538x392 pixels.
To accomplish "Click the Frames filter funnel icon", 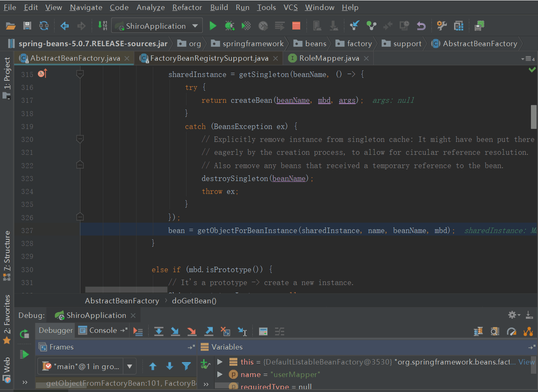I will [x=186, y=366].
